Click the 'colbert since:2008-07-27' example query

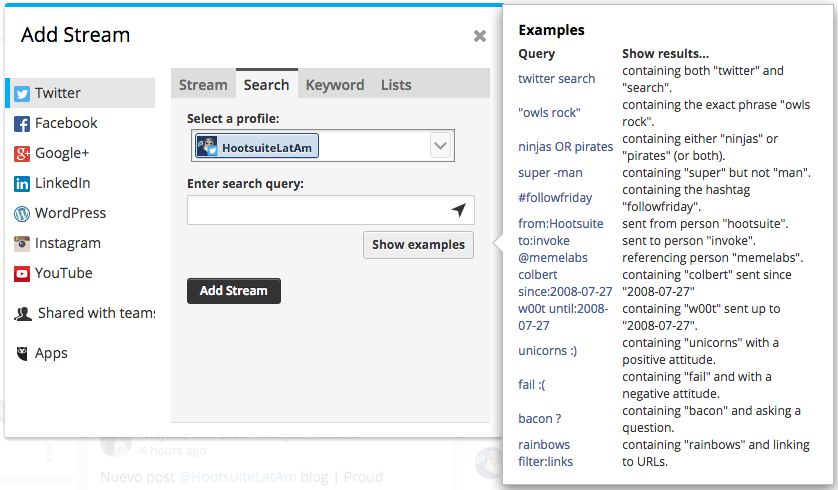point(565,283)
